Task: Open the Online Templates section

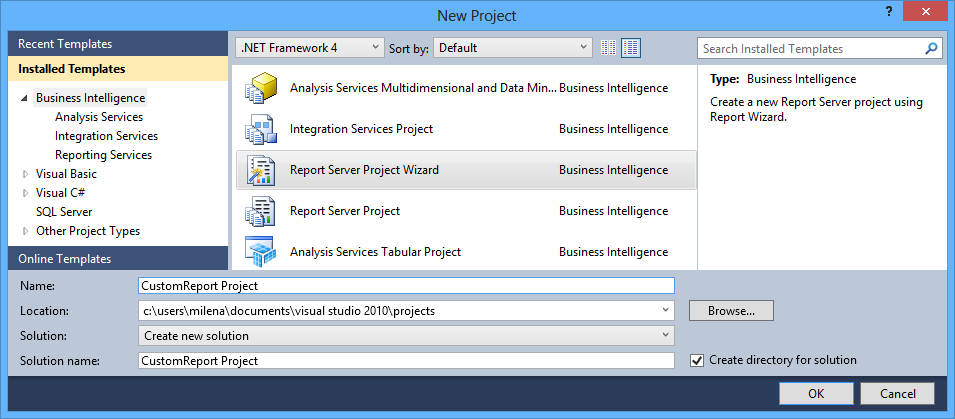Action: [64, 259]
